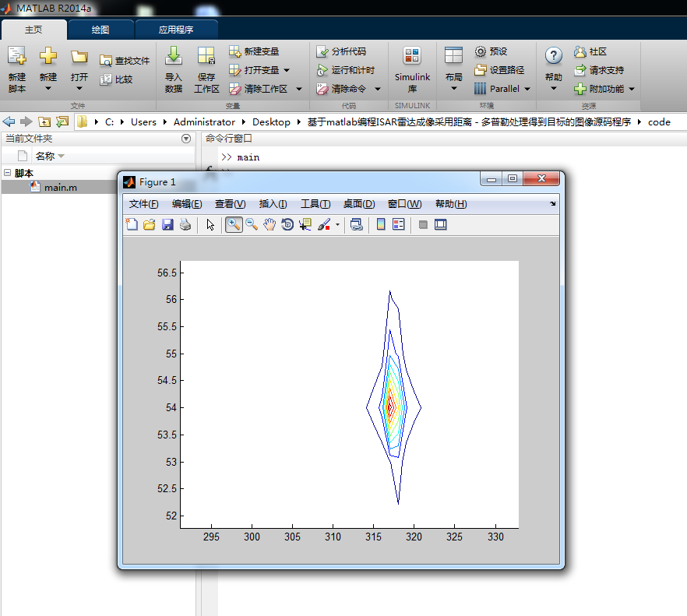Select the Edit Plot arrow tool in Figure 1

tap(210, 225)
